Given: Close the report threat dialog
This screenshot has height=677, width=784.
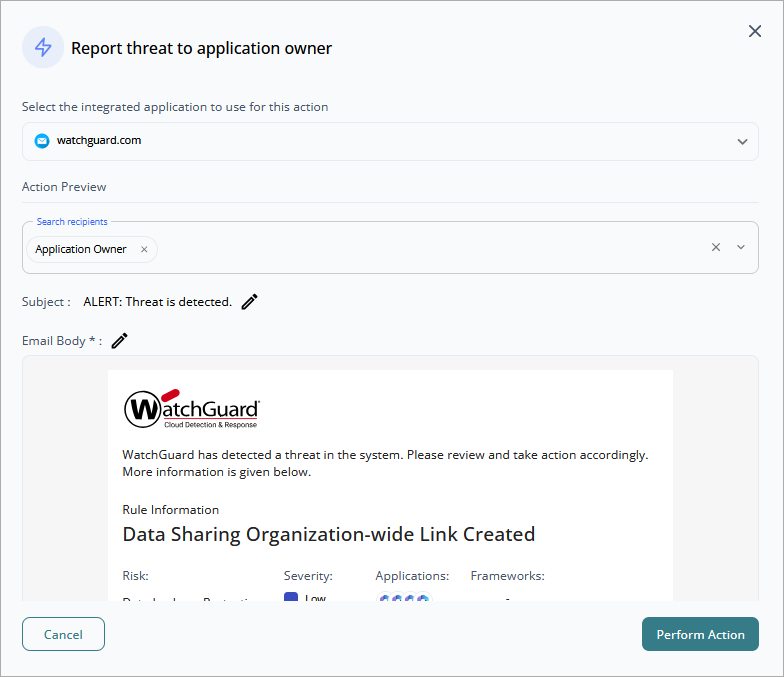Looking at the screenshot, I should [754, 31].
